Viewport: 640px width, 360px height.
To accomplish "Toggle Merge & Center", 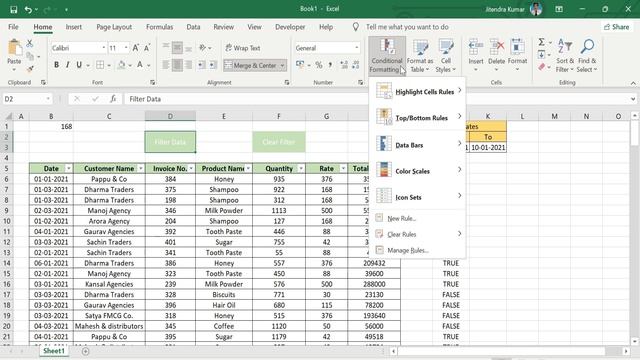I will pos(251,65).
